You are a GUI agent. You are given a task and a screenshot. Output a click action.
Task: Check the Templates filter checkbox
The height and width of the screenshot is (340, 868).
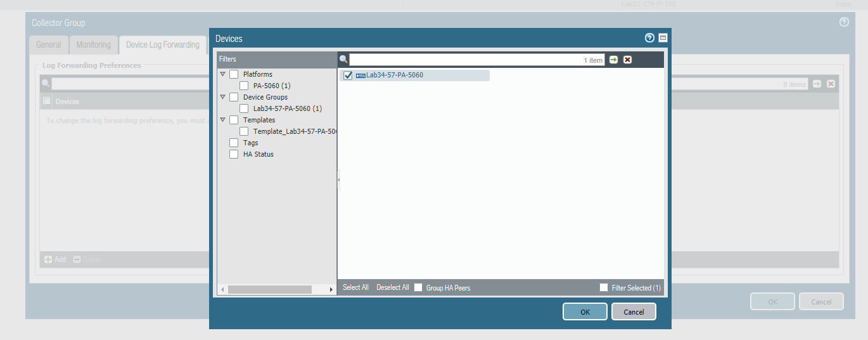[234, 120]
